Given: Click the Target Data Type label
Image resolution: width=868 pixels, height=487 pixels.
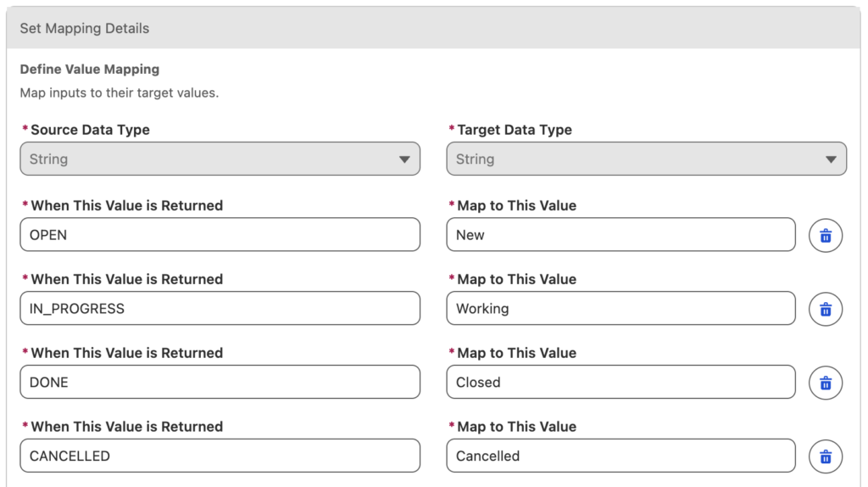Looking at the screenshot, I should click(515, 130).
